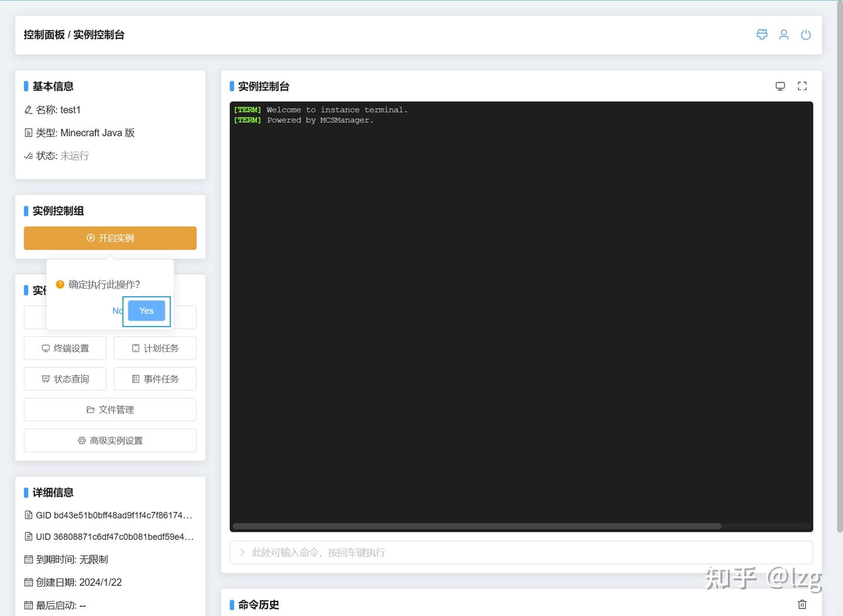Clear command history using the trash icon
This screenshot has width=843, height=616.
(x=802, y=604)
